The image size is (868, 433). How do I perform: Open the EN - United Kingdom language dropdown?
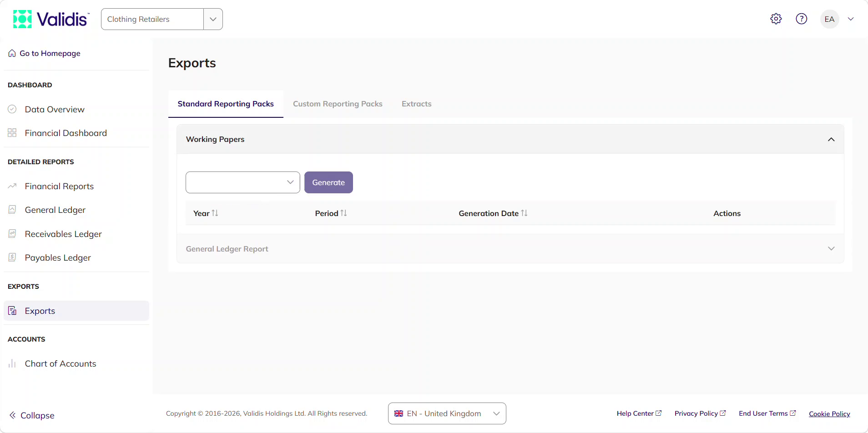click(447, 413)
